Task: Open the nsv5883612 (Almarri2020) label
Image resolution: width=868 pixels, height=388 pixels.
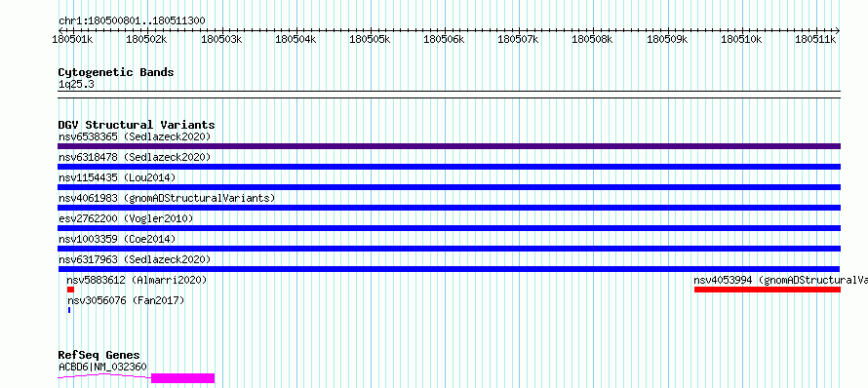Action: (x=137, y=280)
